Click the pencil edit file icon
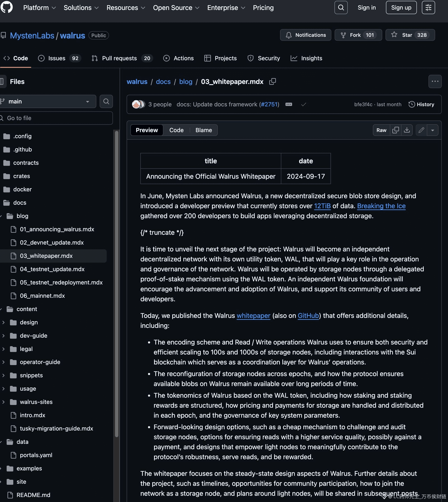 421,130
